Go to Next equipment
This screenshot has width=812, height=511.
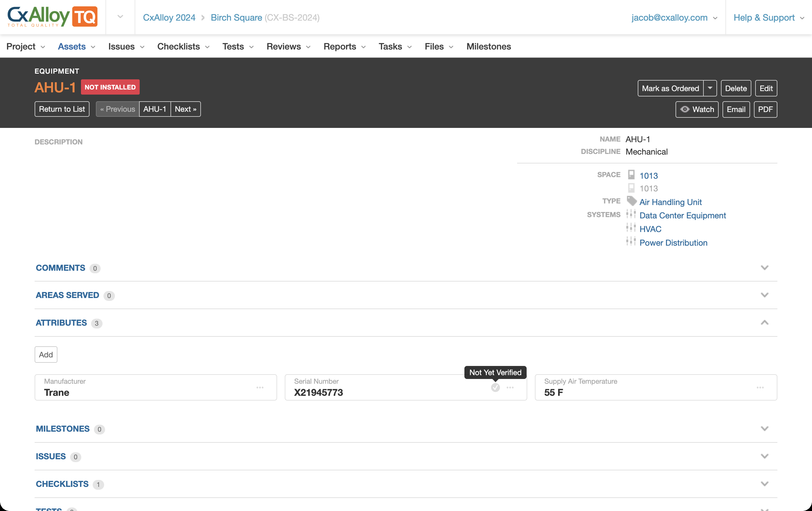point(185,109)
